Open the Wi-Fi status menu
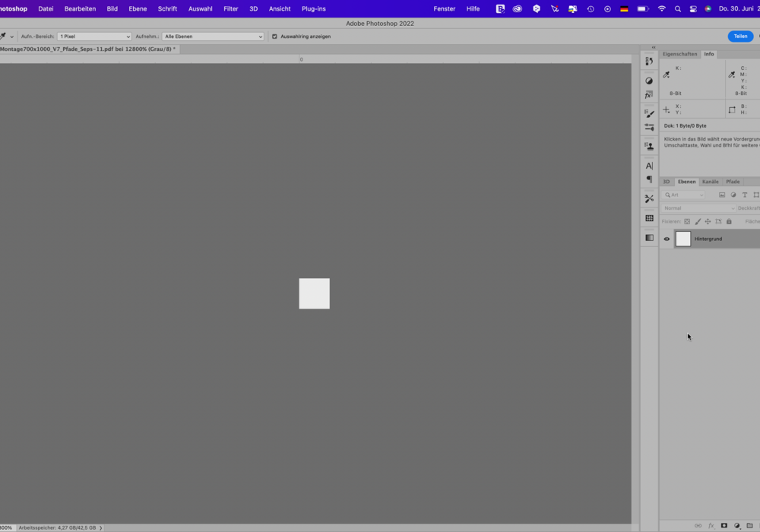The width and height of the screenshot is (760, 532). [662, 8]
